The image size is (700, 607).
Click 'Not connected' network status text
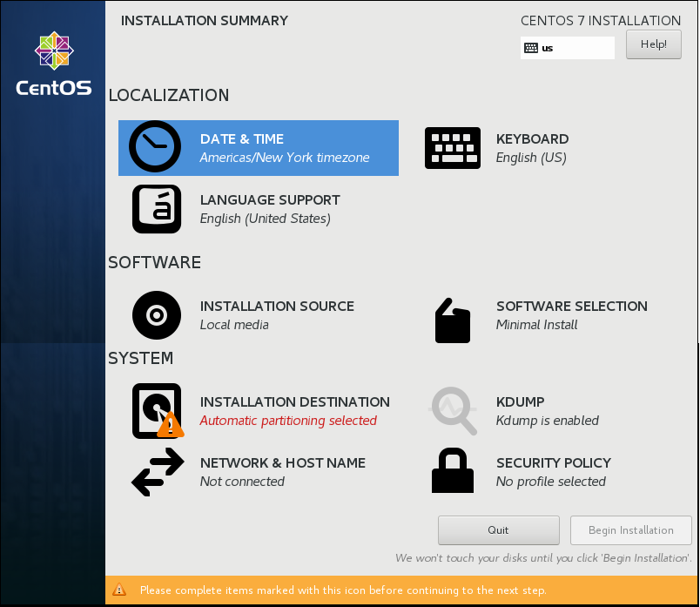(242, 482)
